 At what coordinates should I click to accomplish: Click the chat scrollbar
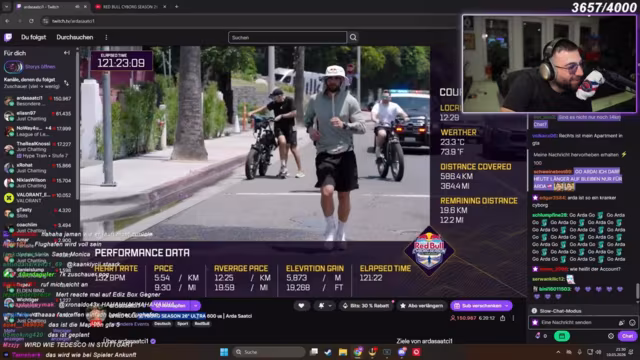coord(637,291)
